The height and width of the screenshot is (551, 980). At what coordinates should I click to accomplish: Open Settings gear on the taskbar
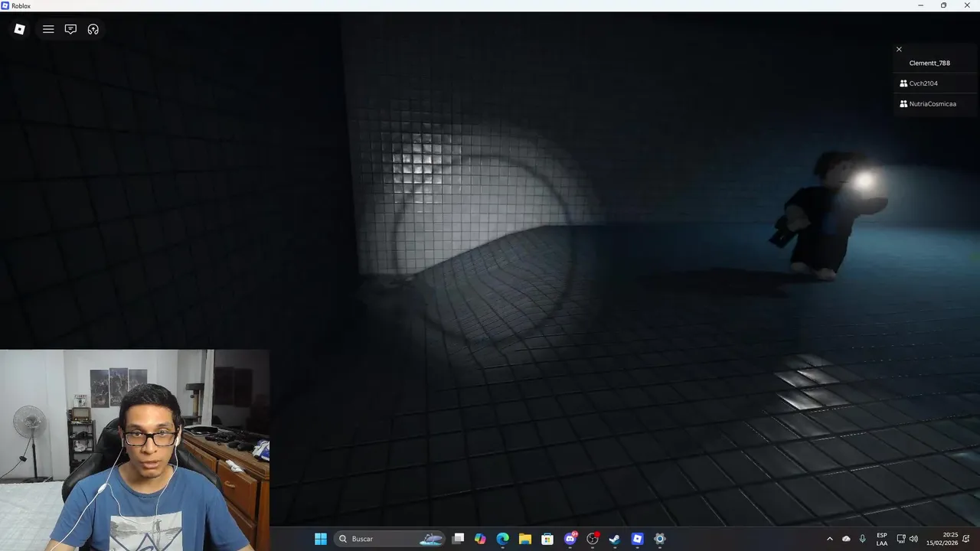pos(660,539)
